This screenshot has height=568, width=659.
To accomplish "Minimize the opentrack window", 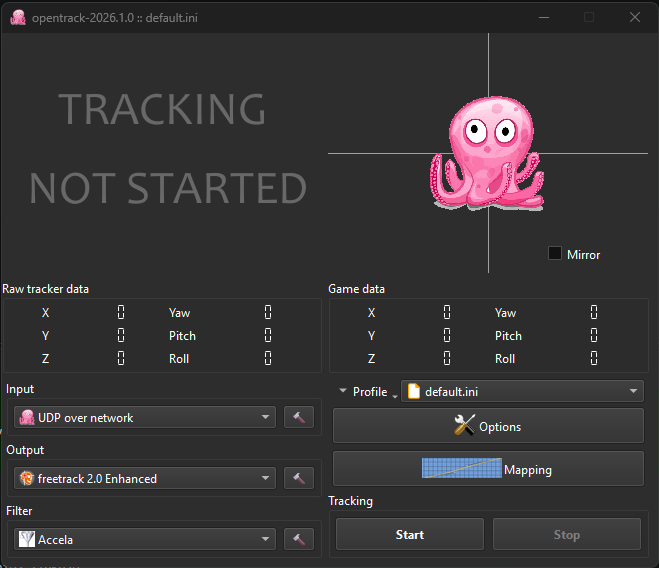I will 544,17.
